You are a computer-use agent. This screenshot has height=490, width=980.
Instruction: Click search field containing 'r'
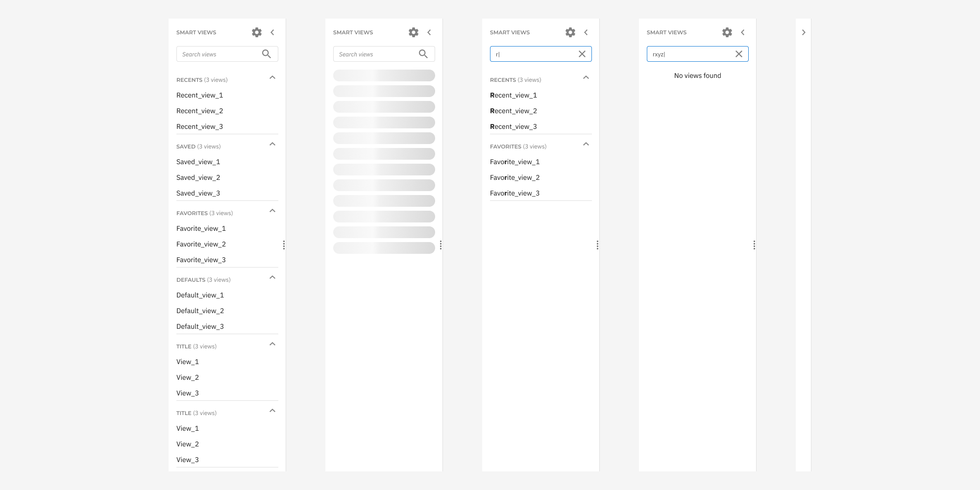[x=541, y=54]
